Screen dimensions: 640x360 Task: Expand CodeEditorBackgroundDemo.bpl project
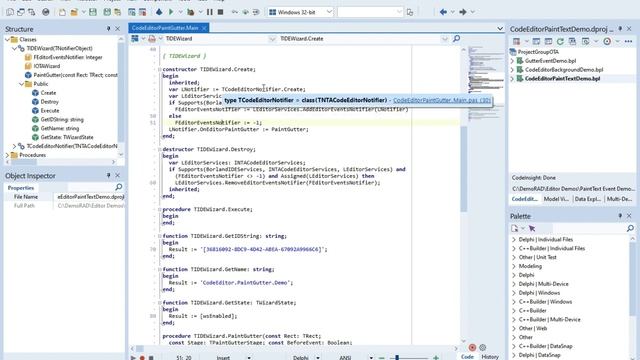click(512, 70)
